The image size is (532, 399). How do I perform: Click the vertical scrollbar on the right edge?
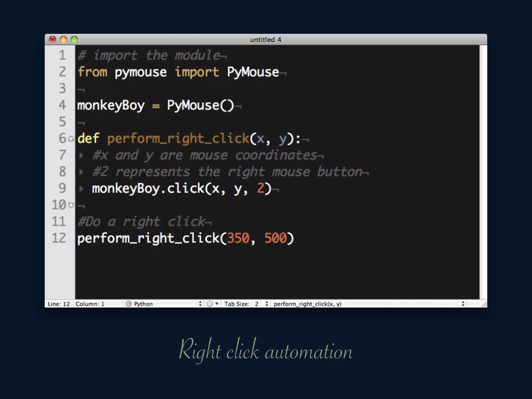click(483, 171)
